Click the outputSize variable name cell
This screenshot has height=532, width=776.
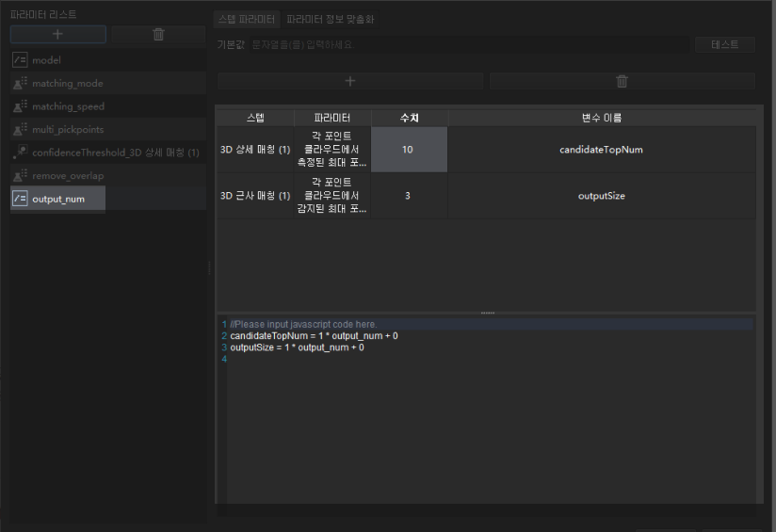(602, 196)
